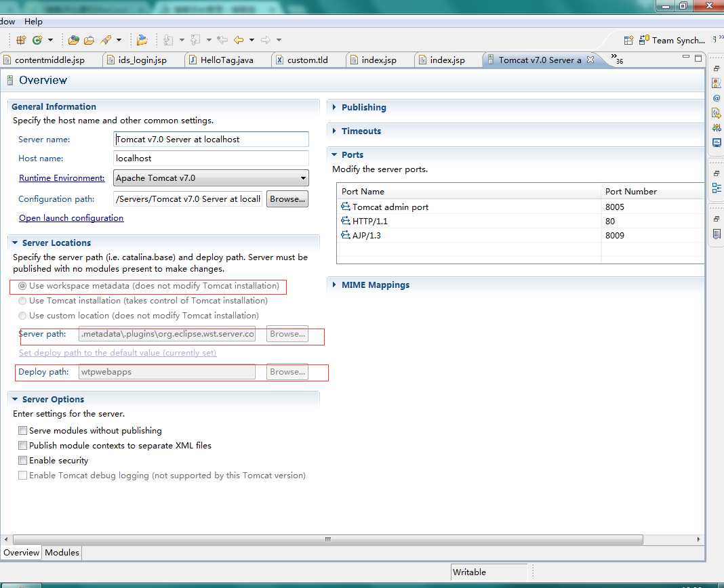Maximize the editor area
The image size is (724, 588).
click(698, 58)
